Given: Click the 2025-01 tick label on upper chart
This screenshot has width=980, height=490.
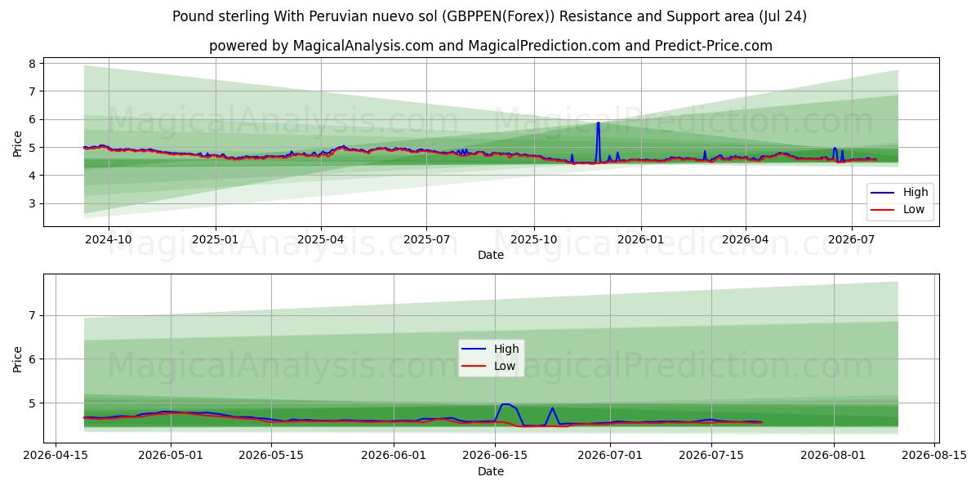Looking at the screenshot, I should click(216, 240).
